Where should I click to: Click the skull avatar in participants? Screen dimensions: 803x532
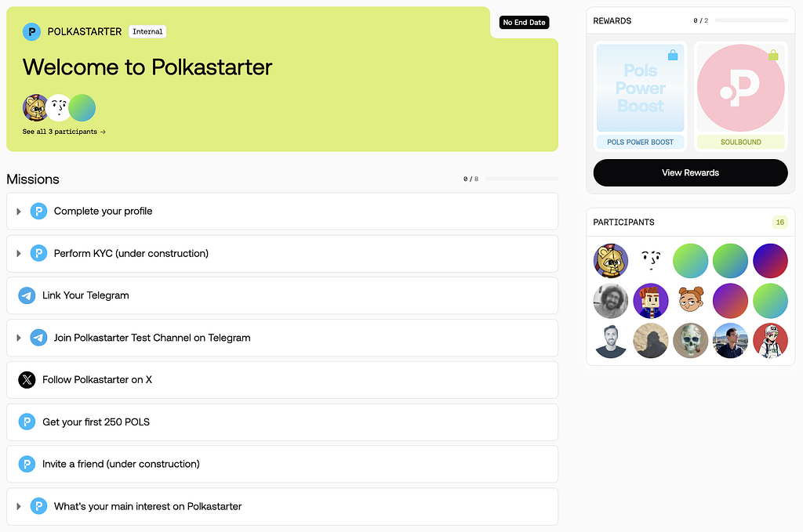690,341
